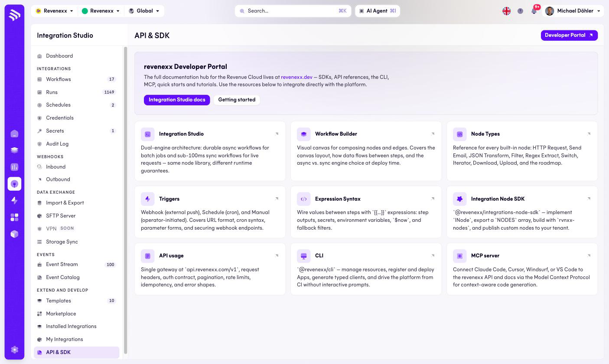The width and height of the screenshot is (609, 364).
Task: Open the Integration Studio card arrow icon
Action: point(277,134)
